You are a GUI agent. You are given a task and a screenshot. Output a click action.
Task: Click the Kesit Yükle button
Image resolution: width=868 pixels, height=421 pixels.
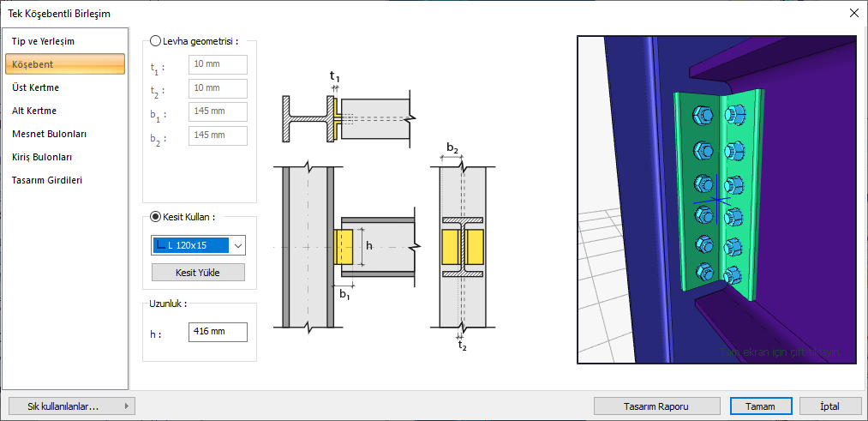pyautogui.click(x=198, y=273)
